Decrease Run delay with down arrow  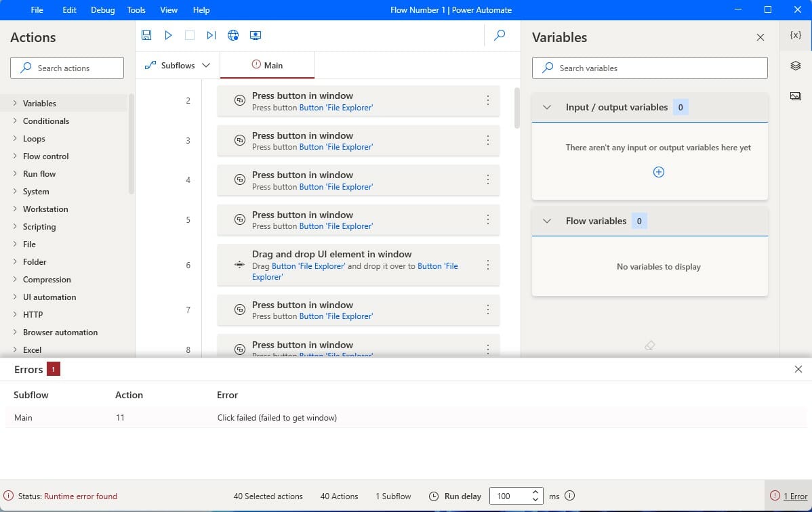click(535, 500)
